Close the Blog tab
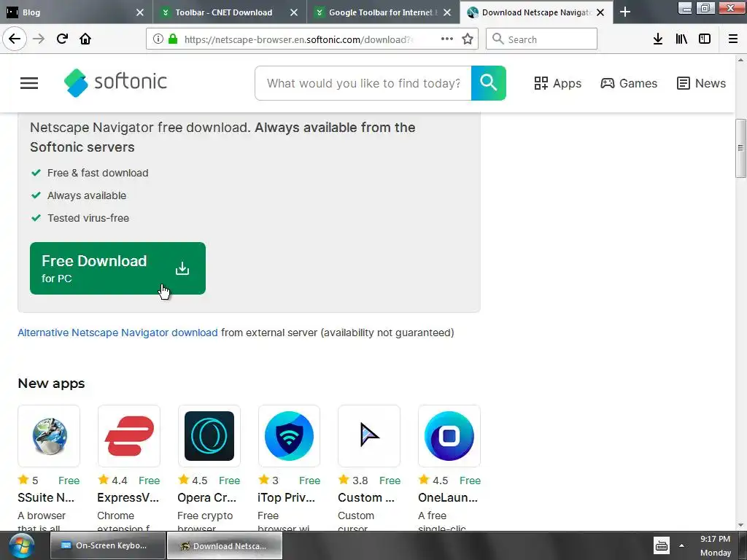The width and height of the screenshot is (747, 560). [139, 12]
